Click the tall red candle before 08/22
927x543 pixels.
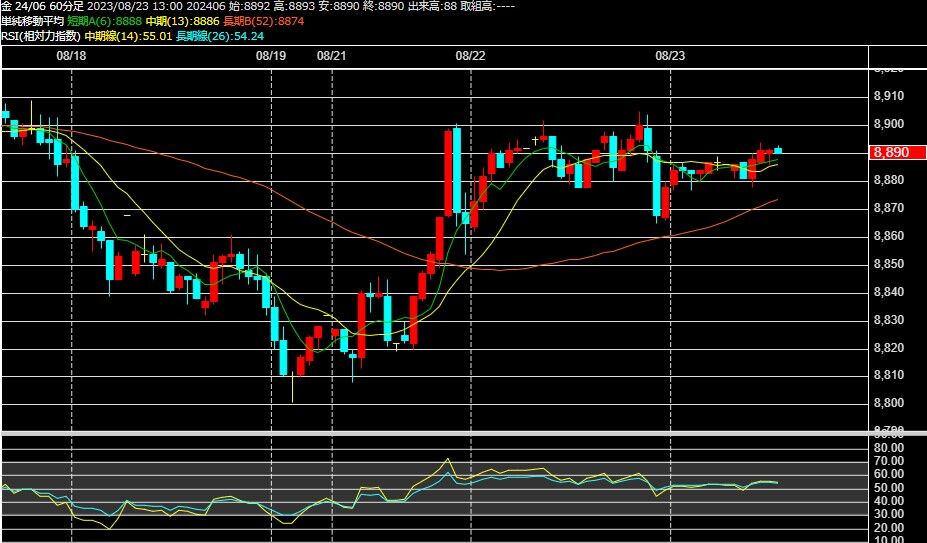pos(448,172)
